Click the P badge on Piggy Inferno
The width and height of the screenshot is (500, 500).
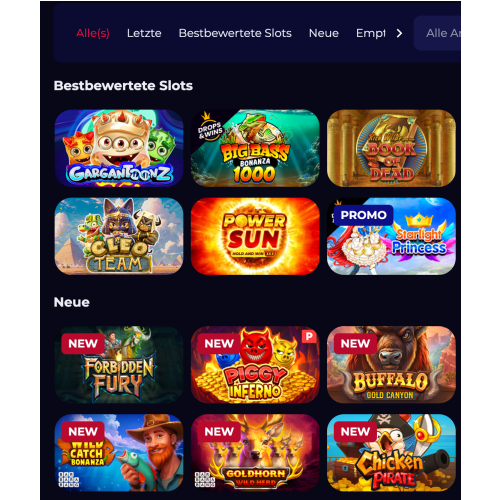[309, 336]
